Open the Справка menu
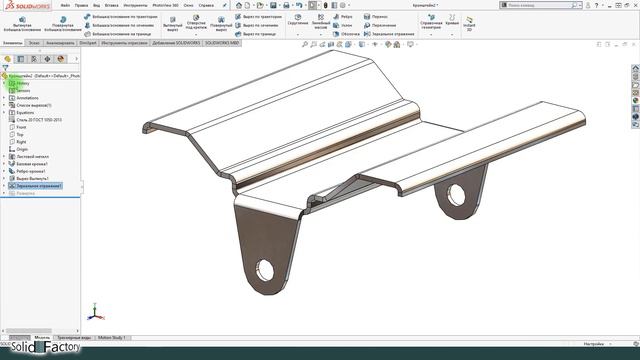Screen dimensions: 640x360 pyautogui.click(x=206, y=6)
